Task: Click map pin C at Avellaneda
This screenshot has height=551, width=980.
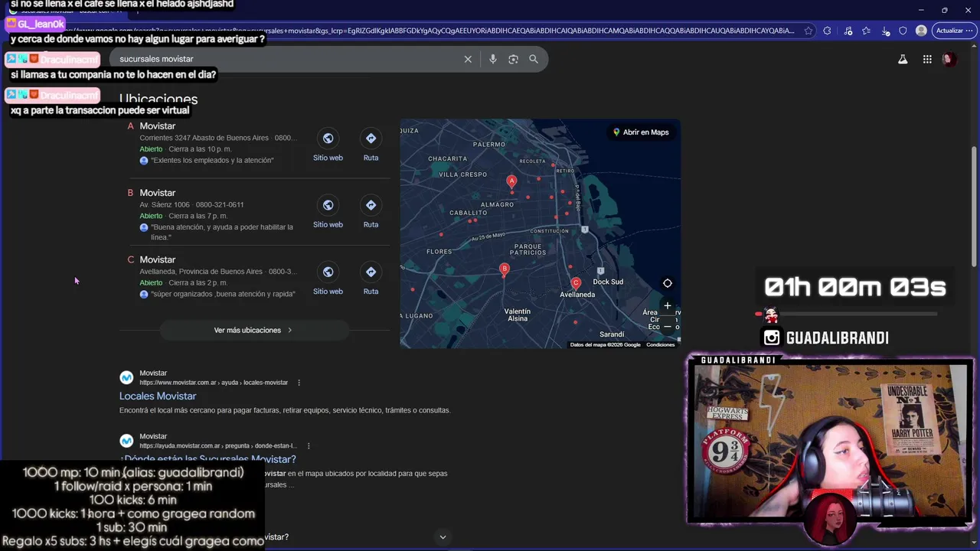Action: [576, 284]
